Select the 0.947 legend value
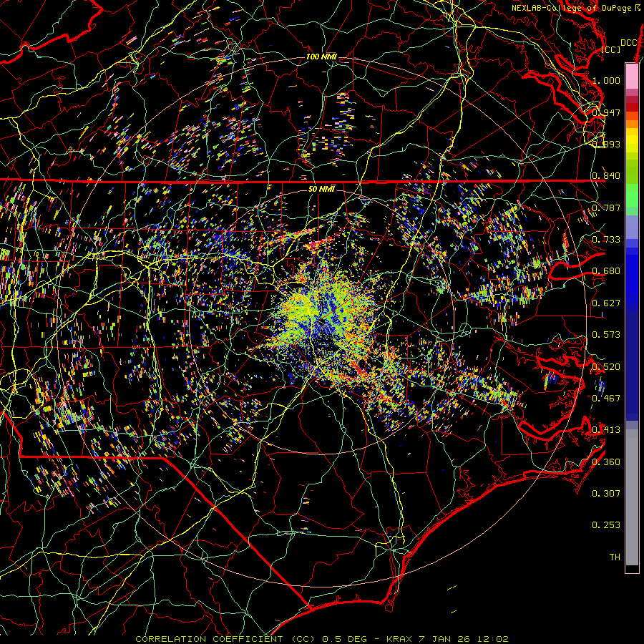 pos(606,112)
